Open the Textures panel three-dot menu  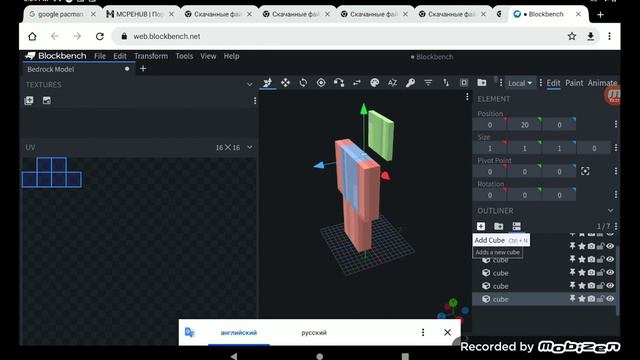(255, 100)
